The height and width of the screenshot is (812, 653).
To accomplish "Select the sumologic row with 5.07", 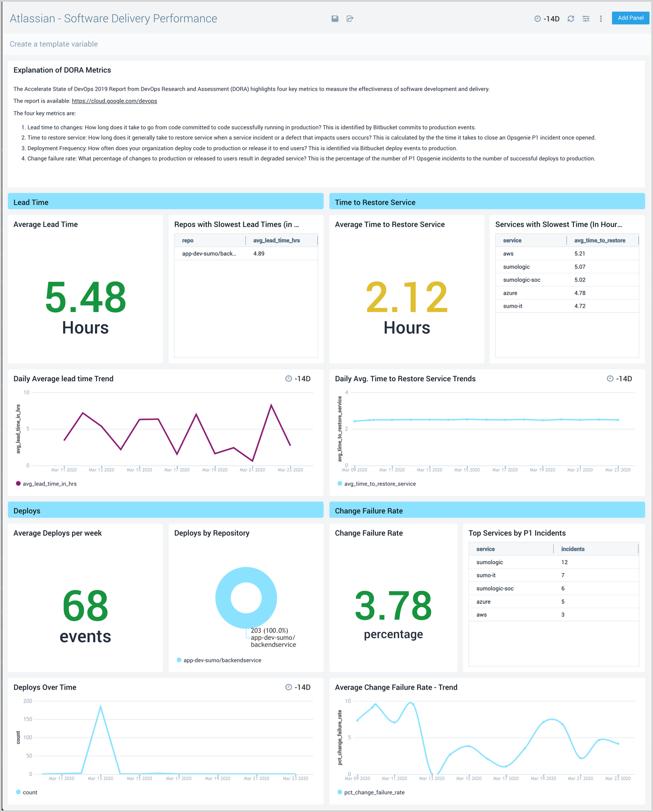I will coord(567,267).
